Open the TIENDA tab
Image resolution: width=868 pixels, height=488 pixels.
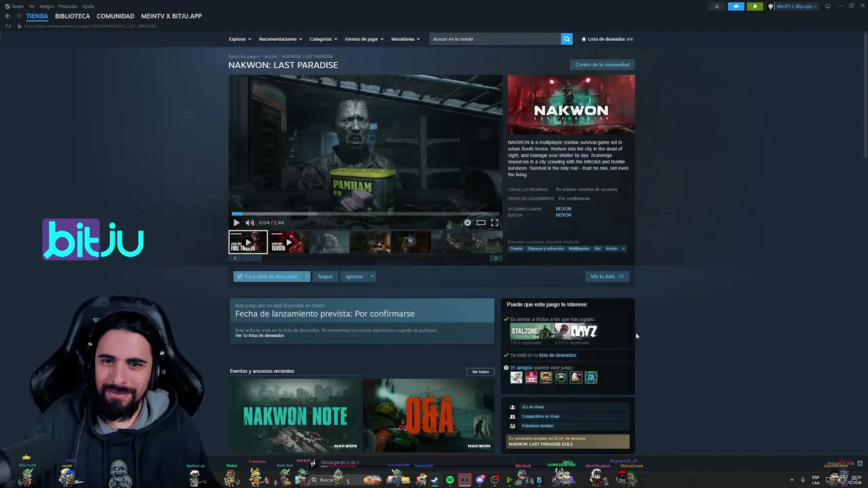point(37,16)
